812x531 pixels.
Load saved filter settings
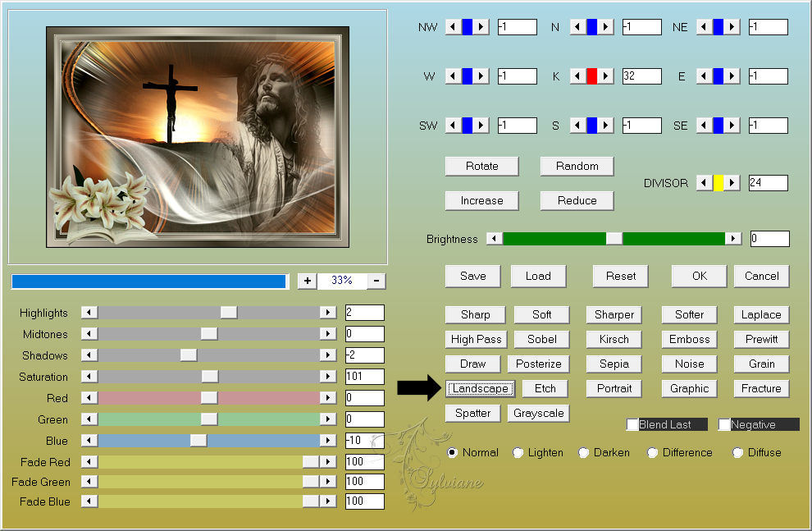pyautogui.click(x=538, y=276)
